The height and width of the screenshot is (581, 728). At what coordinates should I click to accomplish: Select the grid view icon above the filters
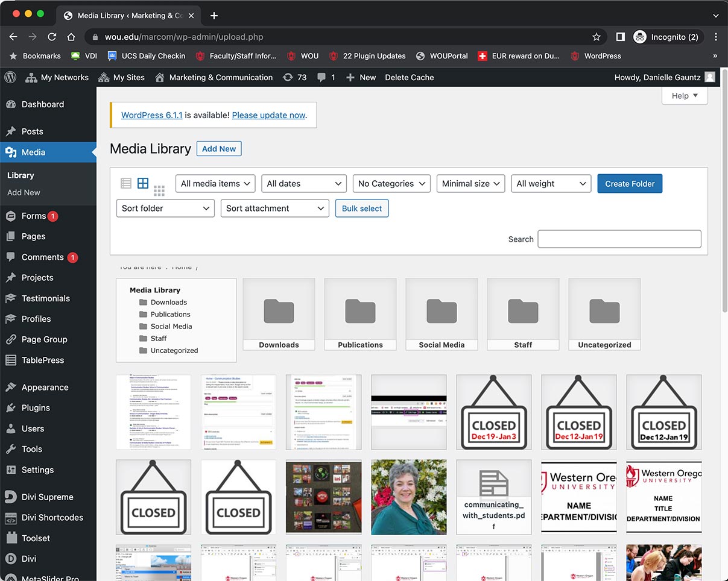[x=142, y=183]
